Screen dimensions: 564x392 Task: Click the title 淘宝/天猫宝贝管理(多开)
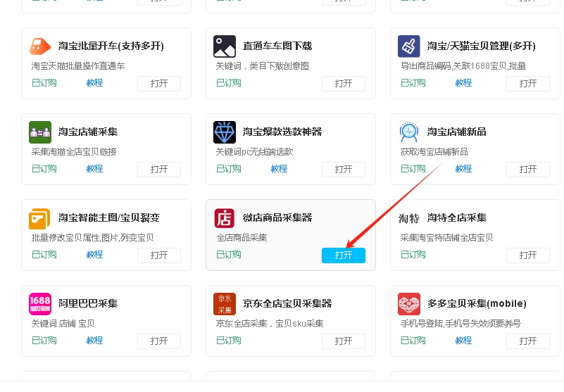pyautogui.click(x=482, y=46)
